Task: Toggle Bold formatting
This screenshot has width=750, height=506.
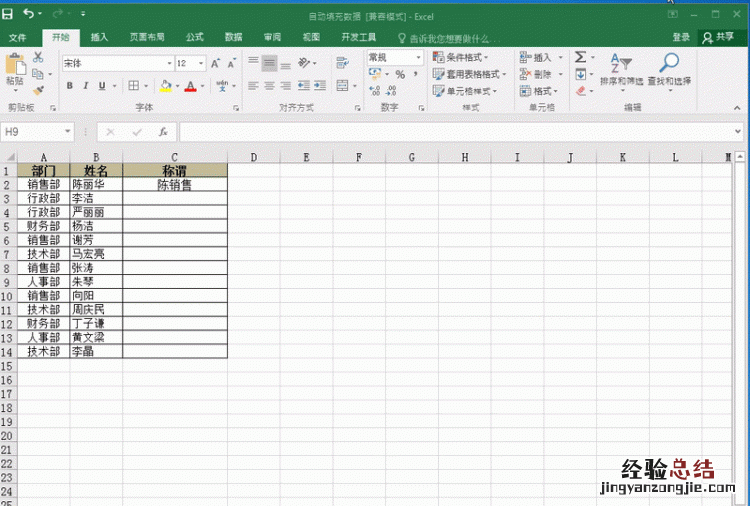Action: (70, 87)
